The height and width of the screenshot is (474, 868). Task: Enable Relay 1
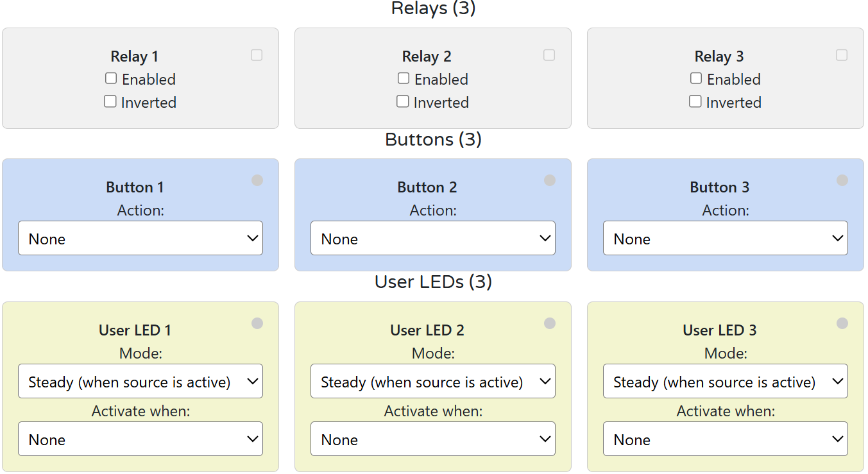110,78
